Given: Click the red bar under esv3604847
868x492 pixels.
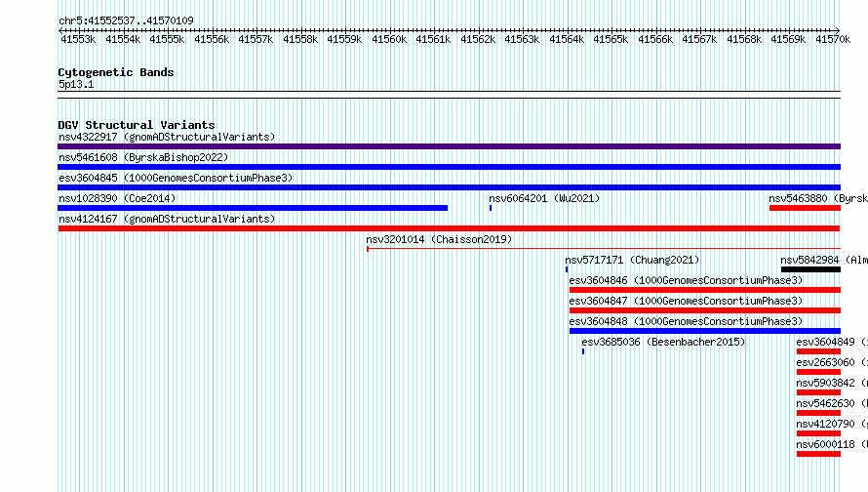Looking at the screenshot, I should tap(705, 310).
